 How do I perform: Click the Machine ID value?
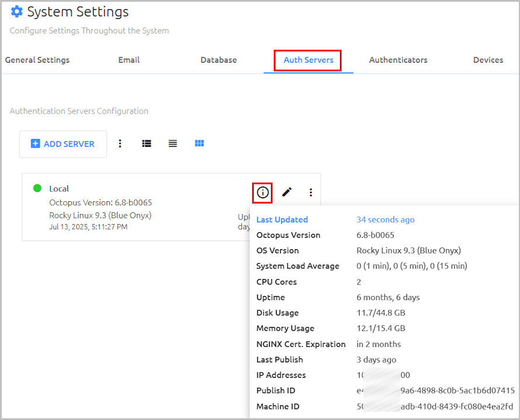[x=435, y=407]
